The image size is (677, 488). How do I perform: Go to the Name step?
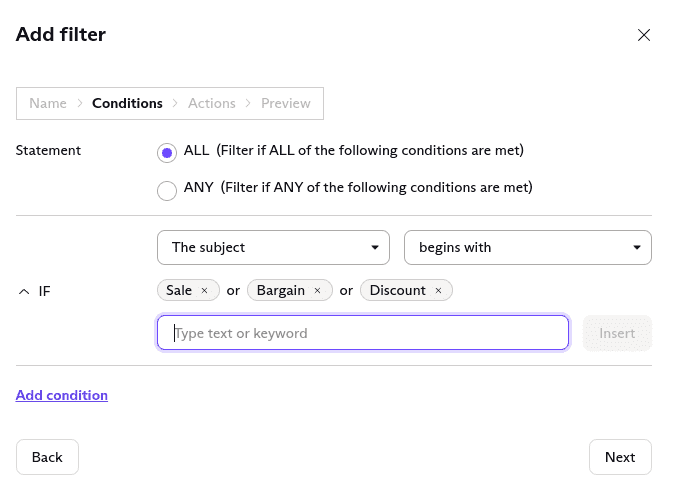click(x=48, y=103)
